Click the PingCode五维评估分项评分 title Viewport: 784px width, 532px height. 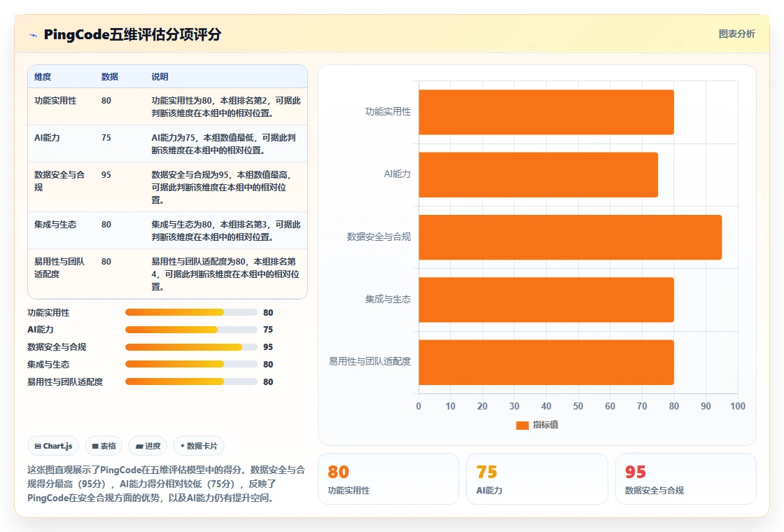coord(132,34)
